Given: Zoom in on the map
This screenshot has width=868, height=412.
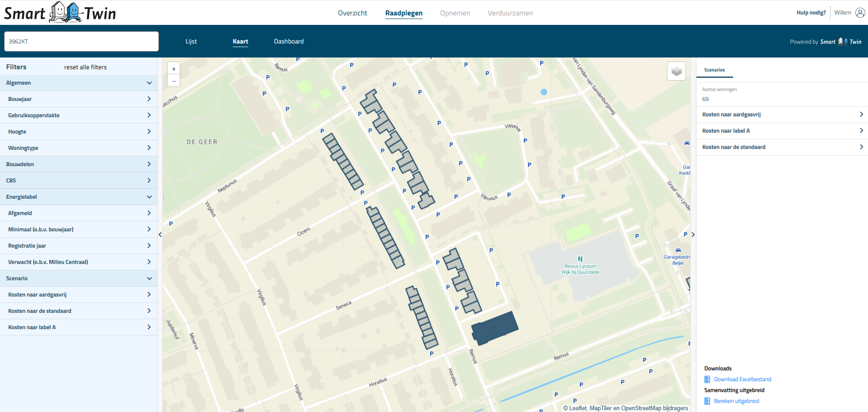Looking at the screenshot, I should pos(173,69).
